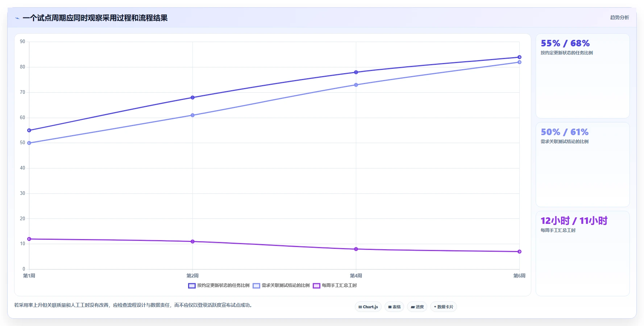Image resolution: width=644 pixels, height=326 pixels.
Task: Click the 第6周 x-axis label
Action: (519, 276)
